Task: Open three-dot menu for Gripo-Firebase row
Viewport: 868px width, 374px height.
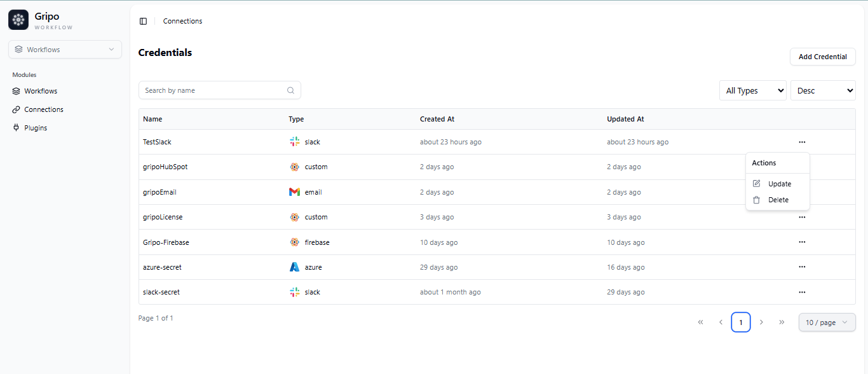Action: (802, 242)
